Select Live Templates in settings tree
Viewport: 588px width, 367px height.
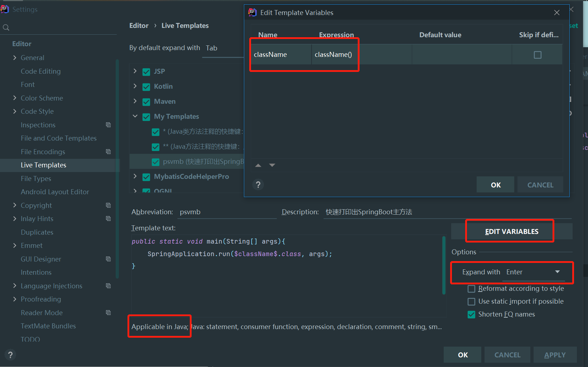point(43,165)
